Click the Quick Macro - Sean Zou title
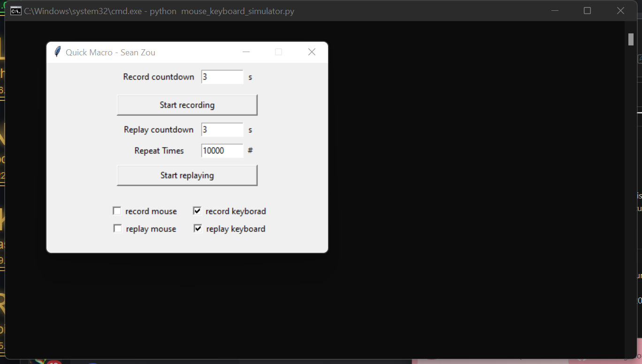The width and height of the screenshot is (642, 364). (110, 53)
